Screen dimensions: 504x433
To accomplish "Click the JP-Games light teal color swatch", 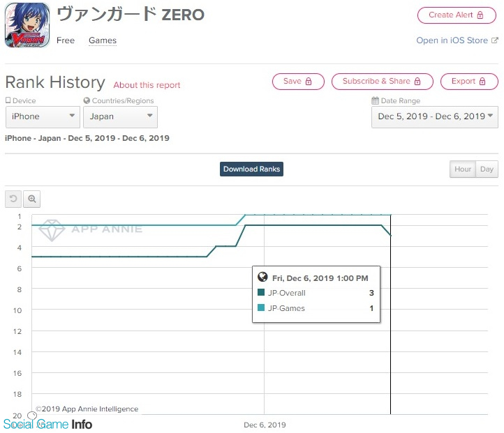I will click(261, 307).
